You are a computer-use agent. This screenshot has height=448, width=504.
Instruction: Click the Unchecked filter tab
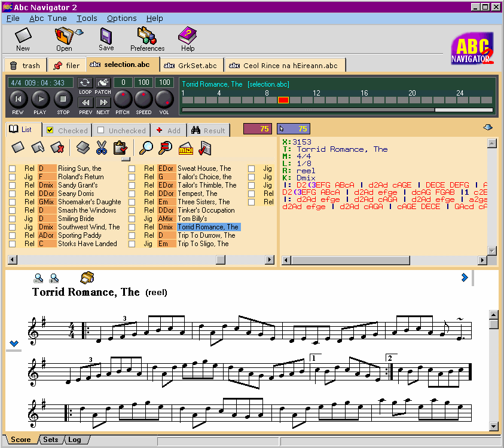click(x=121, y=130)
